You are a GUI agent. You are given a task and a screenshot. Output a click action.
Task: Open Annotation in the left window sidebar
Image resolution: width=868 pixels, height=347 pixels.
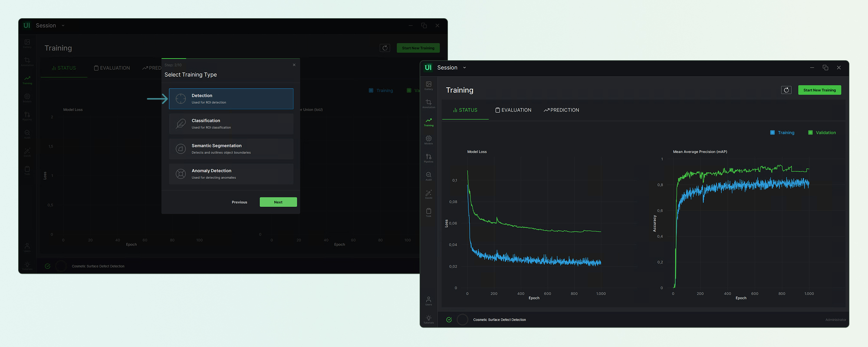(27, 62)
